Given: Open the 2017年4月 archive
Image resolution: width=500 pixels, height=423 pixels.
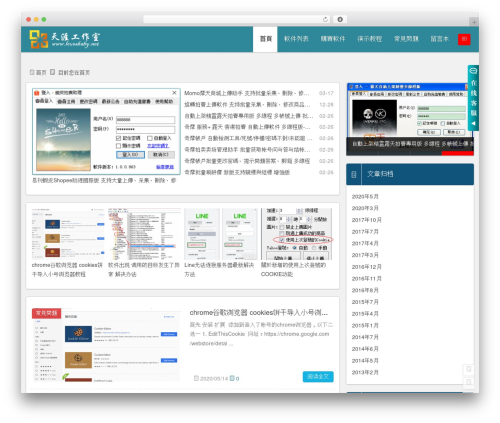Looking at the screenshot, I should pyautogui.click(x=365, y=243).
